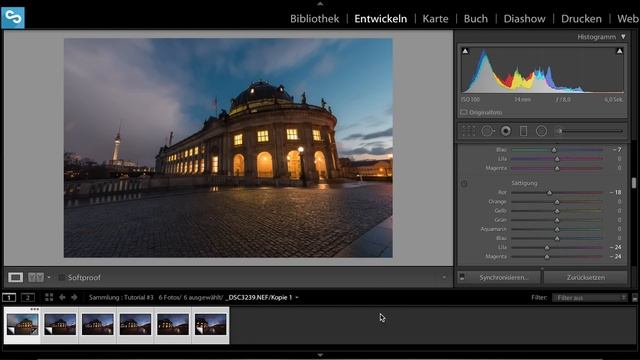
Task: Adjust the Sättigung Aquamarin slider
Action: [557, 229]
